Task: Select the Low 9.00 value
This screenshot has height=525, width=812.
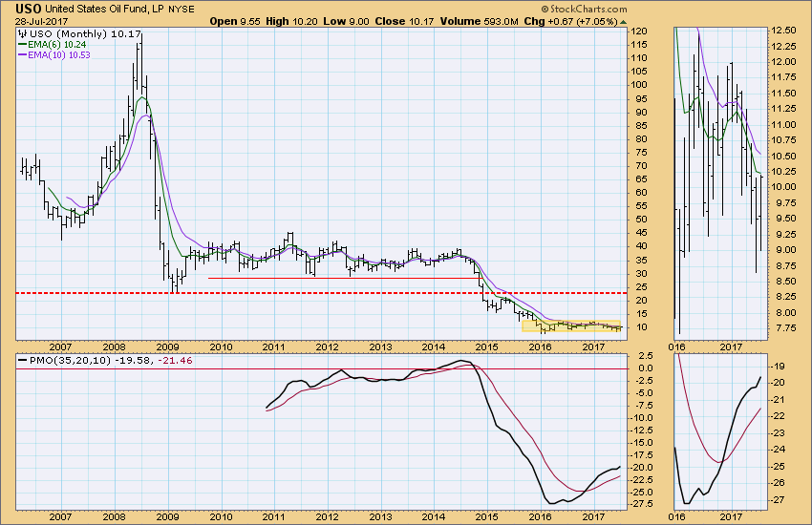Action: pos(346,22)
